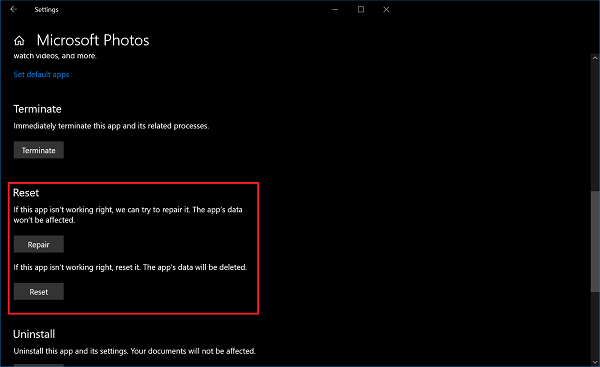Click the Settings window title text
Viewport: 600px width, 367px height.
46,10
